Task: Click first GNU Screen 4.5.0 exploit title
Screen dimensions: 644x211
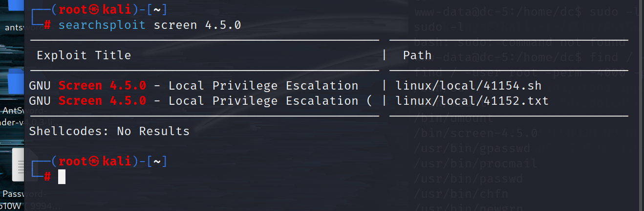Action: pyautogui.click(x=193, y=86)
